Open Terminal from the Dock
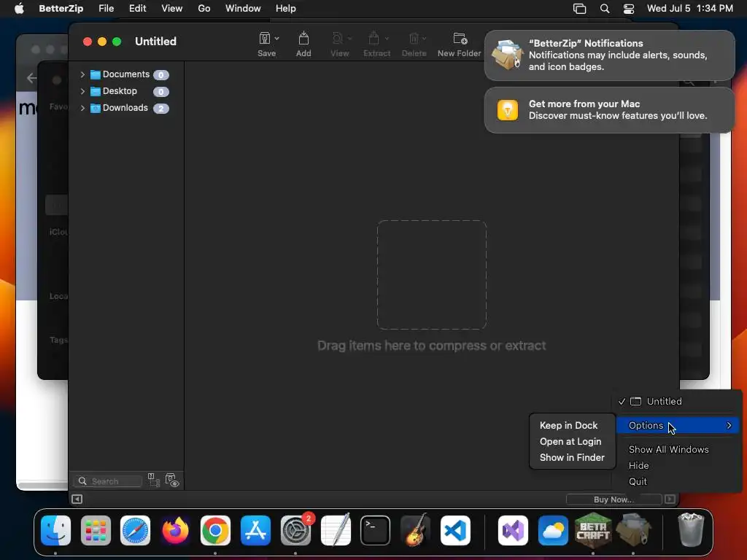The width and height of the screenshot is (747, 560). pyautogui.click(x=376, y=530)
